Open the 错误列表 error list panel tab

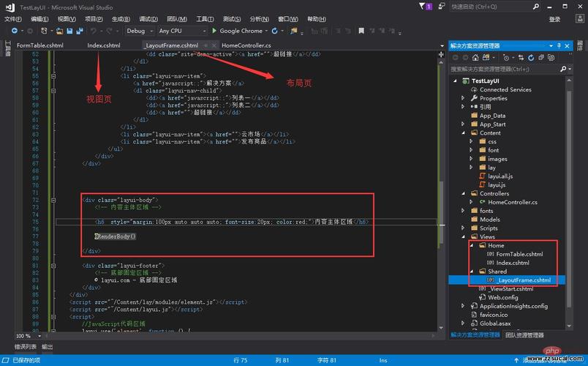(26, 346)
